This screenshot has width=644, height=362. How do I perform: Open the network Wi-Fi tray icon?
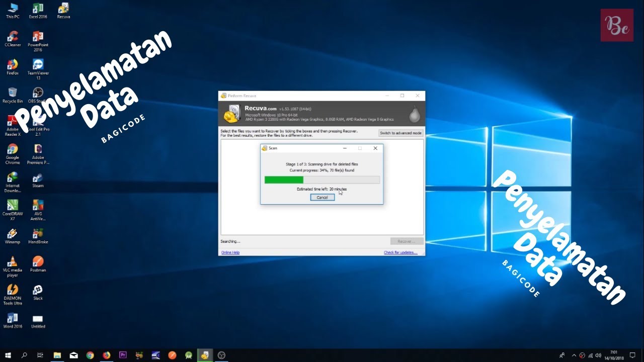[x=591, y=355]
